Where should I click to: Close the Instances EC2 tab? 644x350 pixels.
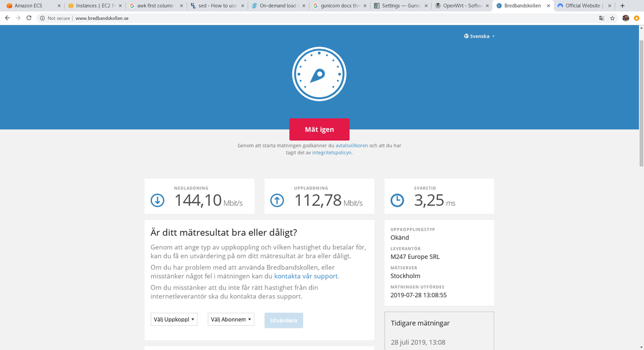(120, 6)
